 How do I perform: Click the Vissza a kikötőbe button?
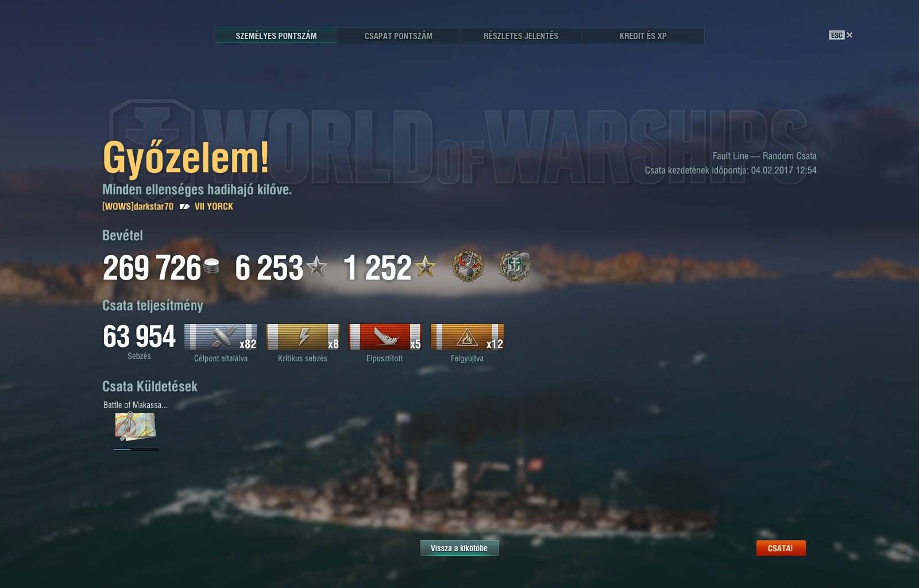[459, 548]
